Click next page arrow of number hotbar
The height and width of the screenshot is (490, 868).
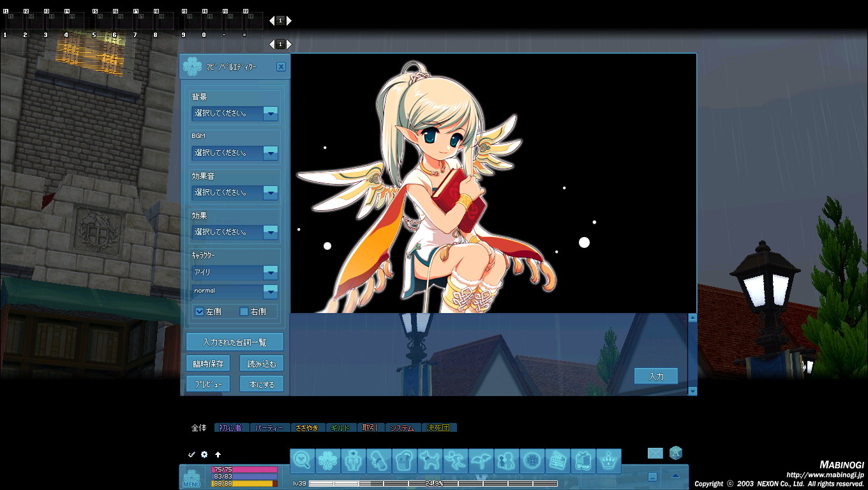(289, 44)
